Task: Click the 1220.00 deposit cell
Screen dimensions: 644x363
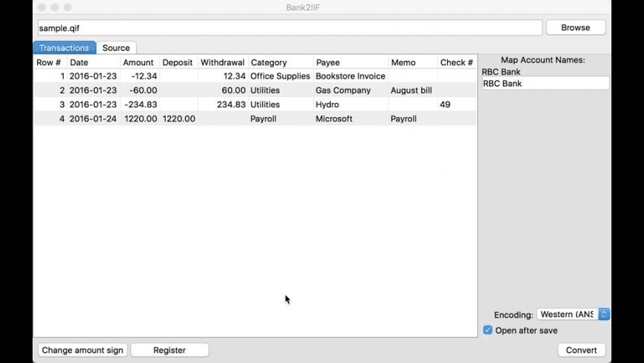Action: point(178,119)
